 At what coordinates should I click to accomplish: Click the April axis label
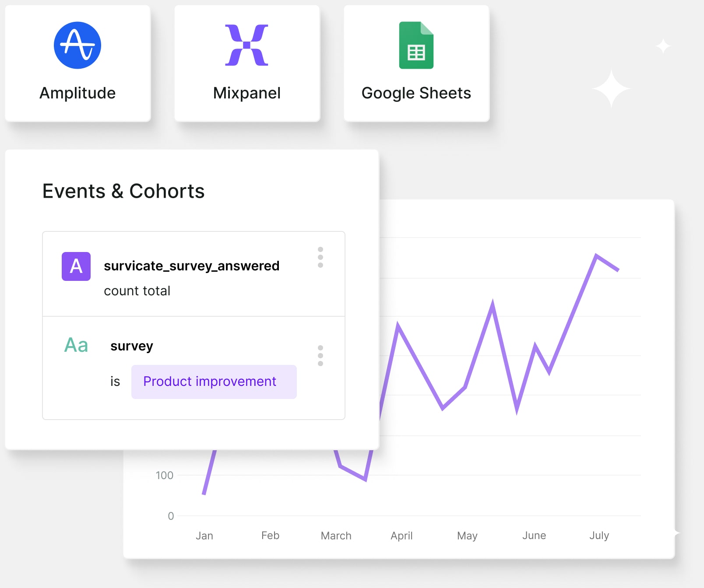401,536
